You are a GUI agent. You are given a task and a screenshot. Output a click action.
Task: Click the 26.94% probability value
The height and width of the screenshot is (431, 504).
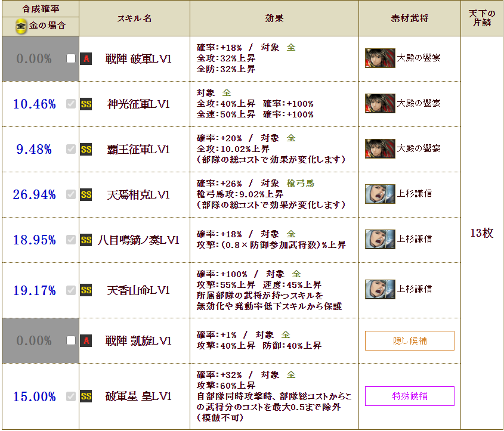click(34, 194)
